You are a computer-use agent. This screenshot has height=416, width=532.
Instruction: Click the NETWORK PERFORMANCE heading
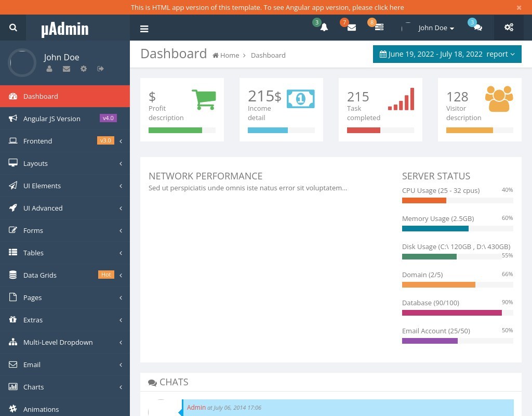(x=205, y=176)
